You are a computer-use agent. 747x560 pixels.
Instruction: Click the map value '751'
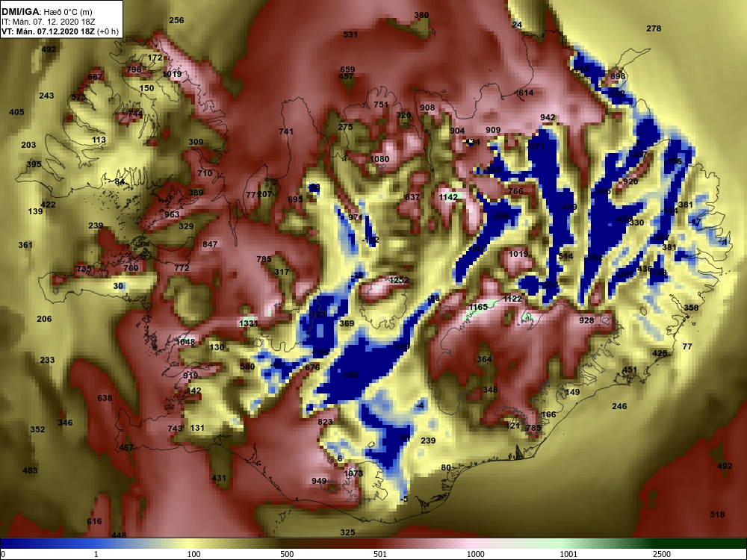click(x=381, y=105)
